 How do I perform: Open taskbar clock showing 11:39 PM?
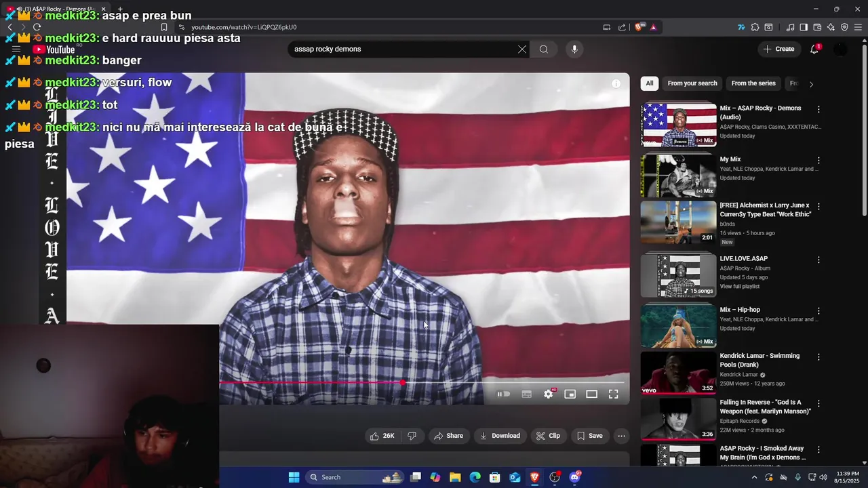(848, 476)
